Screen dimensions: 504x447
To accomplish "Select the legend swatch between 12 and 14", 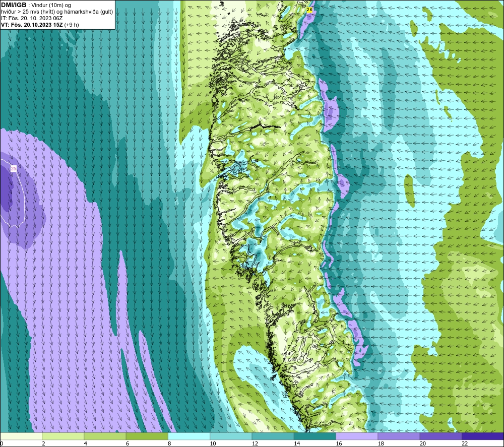I will [x=273, y=436].
